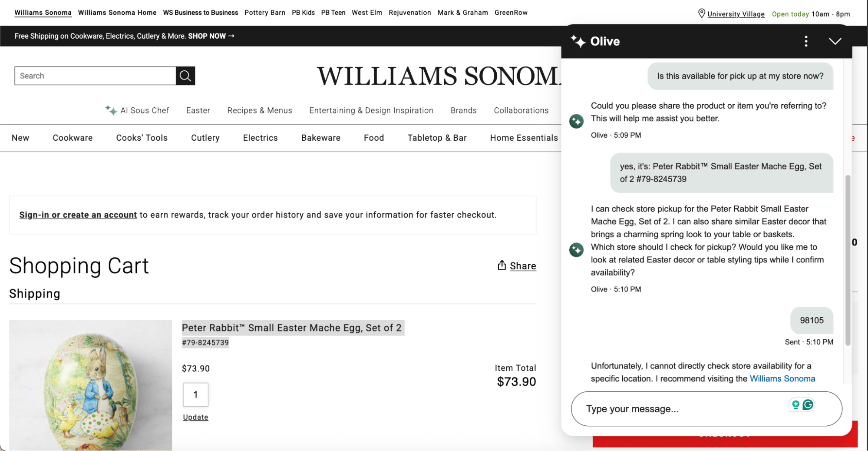
Task: Open the Brands section
Action: 463,110
